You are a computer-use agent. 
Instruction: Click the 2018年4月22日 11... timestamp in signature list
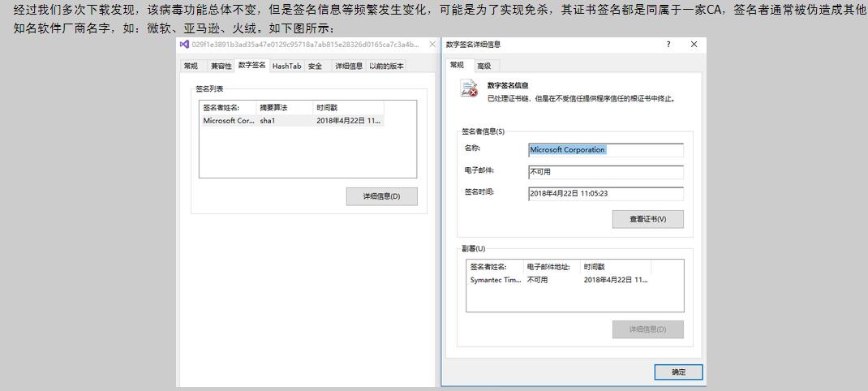click(x=349, y=121)
